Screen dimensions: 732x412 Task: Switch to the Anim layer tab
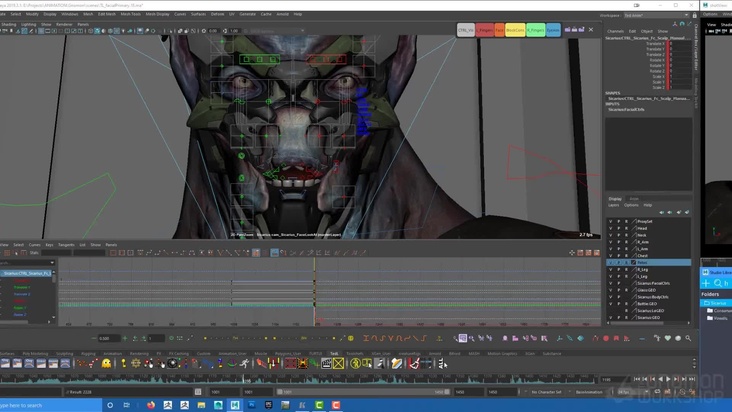point(634,199)
